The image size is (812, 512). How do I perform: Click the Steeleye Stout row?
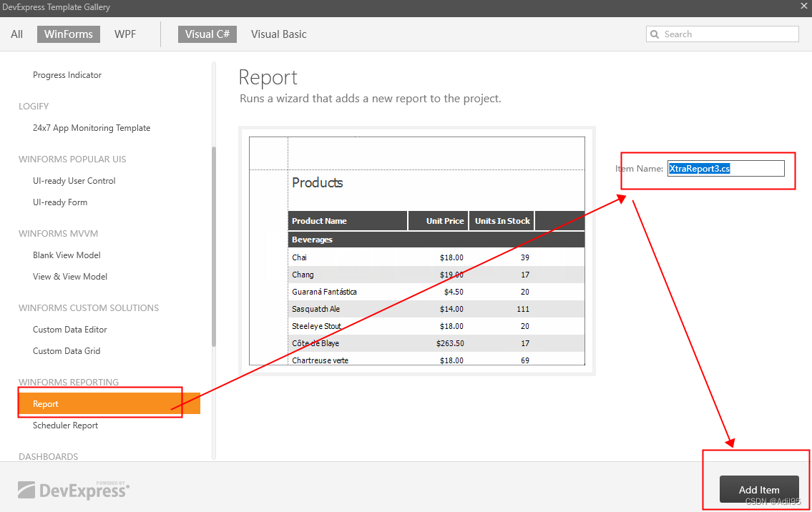(436, 326)
